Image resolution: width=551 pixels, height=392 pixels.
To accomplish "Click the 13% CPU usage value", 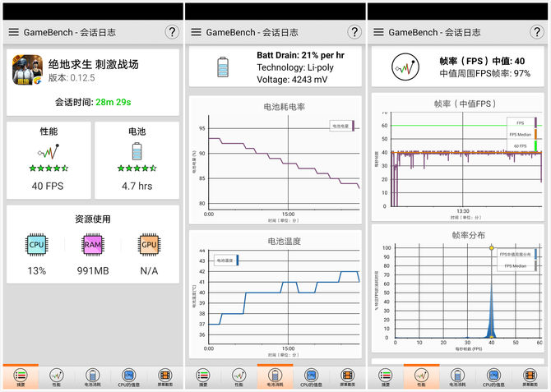I will tap(36, 271).
